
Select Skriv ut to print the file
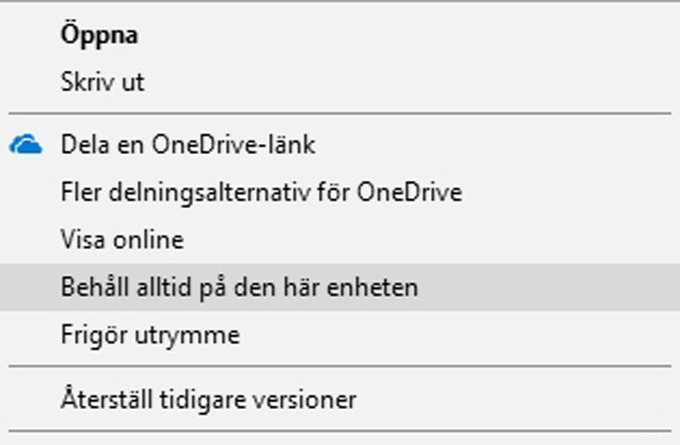click(x=340, y=82)
